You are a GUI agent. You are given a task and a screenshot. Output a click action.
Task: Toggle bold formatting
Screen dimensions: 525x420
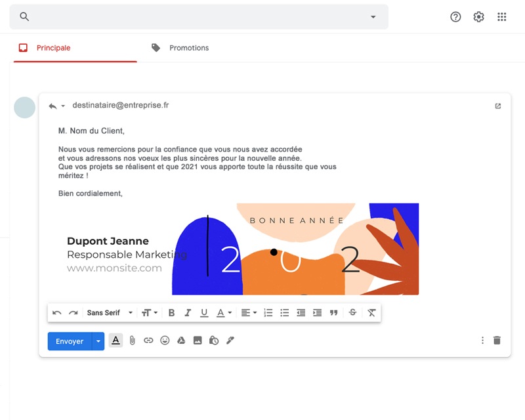click(x=172, y=313)
